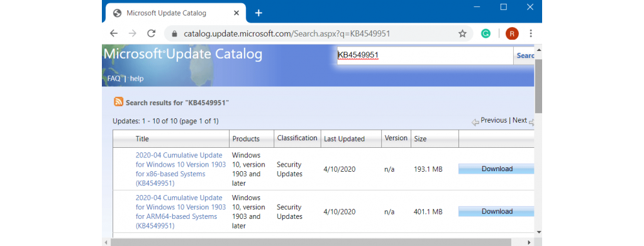This screenshot has width=644, height=246.
Task: Open the help link
Action: pyautogui.click(x=136, y=79)
